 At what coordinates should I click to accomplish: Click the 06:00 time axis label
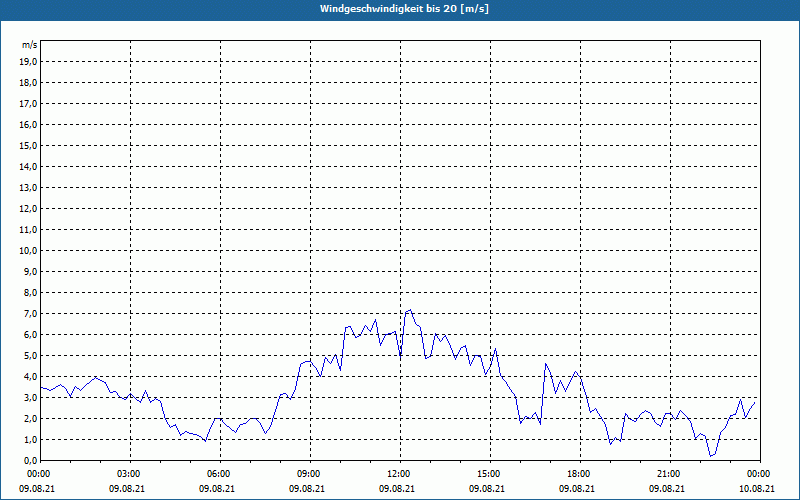tap(219, 473)
